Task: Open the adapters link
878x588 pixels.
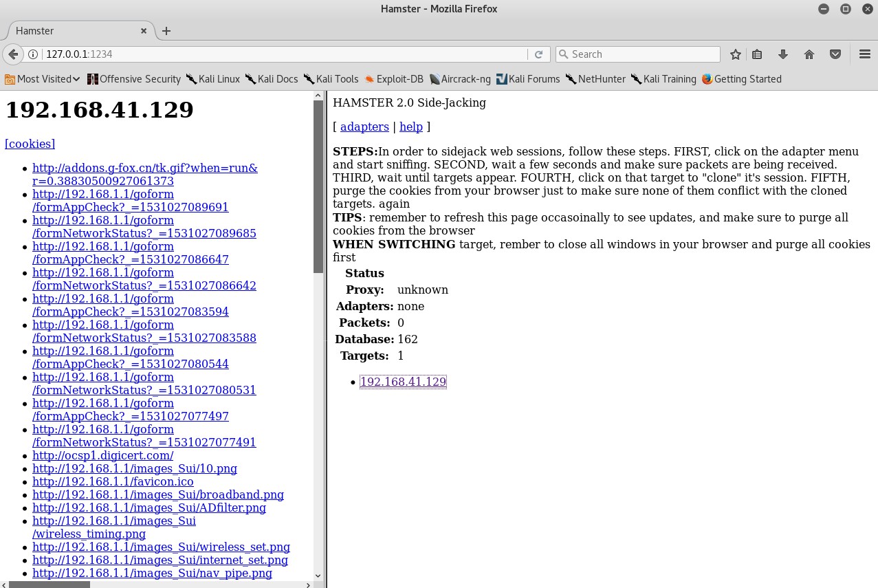Action: coord(364,127)
